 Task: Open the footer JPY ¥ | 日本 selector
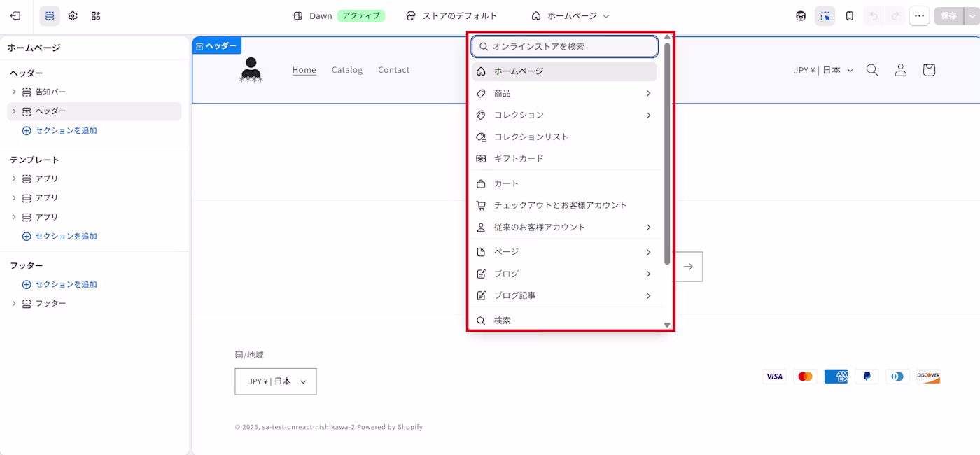tap(276, 381)
